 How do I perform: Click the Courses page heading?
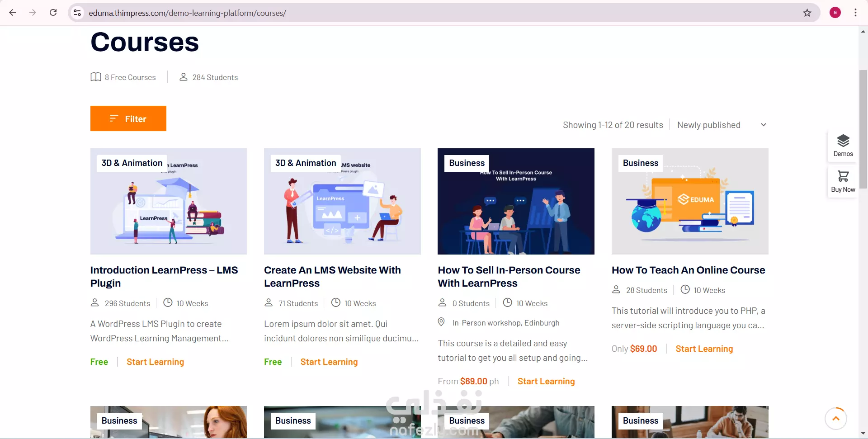pyautogui.click(x=145, y=42)
